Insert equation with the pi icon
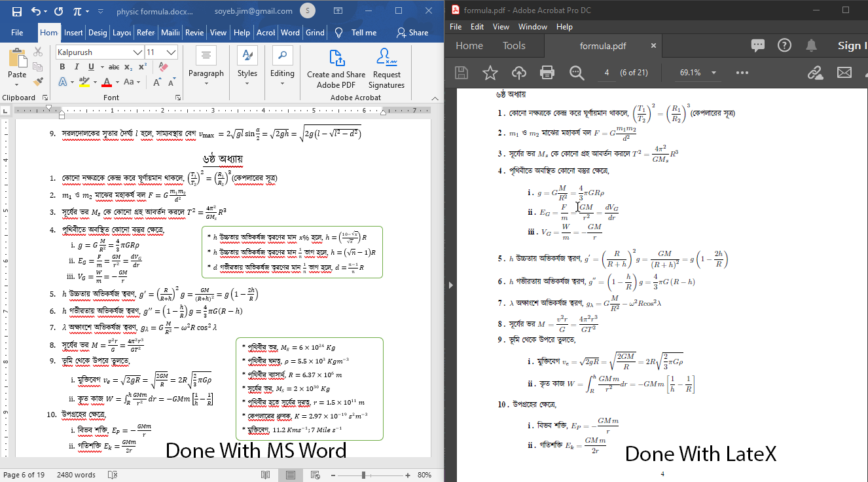Viewport: 868px width, 482px height. (78, 11)
